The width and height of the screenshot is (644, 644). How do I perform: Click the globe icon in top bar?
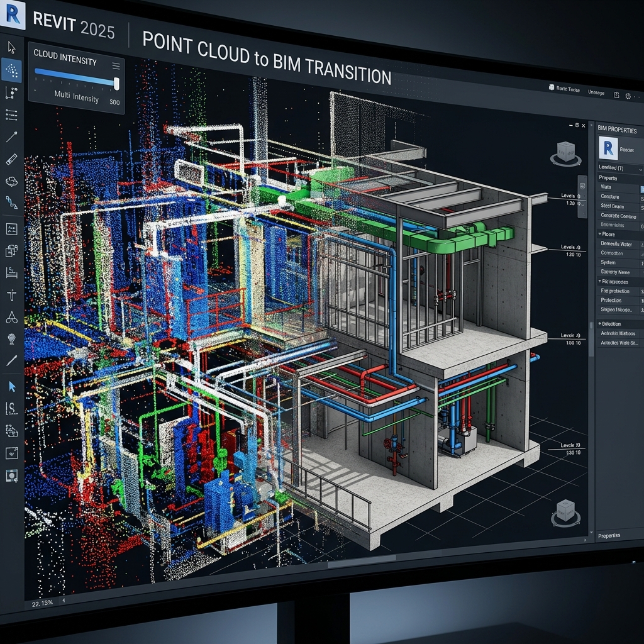point(628,96)
